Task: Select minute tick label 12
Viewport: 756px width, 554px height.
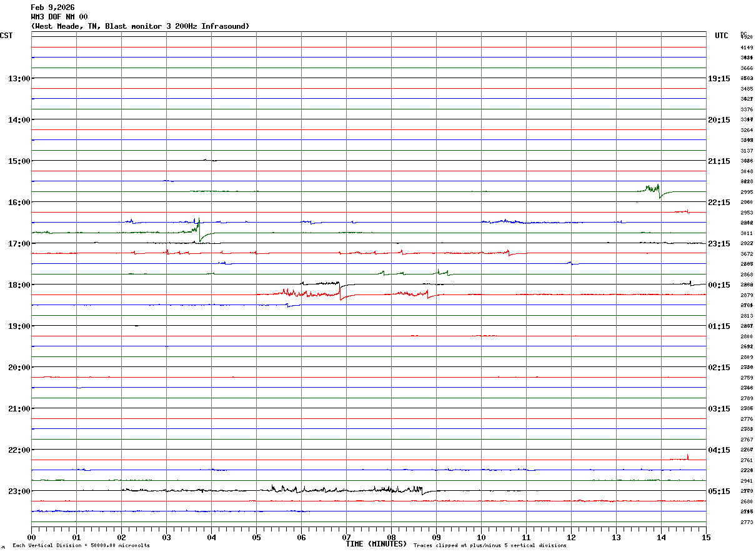Action: tap(571, 538)
